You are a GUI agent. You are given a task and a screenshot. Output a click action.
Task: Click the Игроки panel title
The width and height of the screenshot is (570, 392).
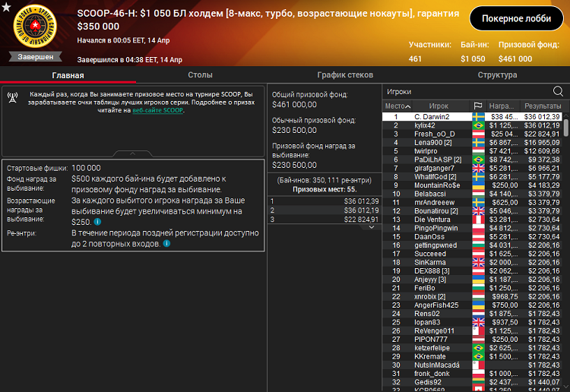[x=399, y=92]
